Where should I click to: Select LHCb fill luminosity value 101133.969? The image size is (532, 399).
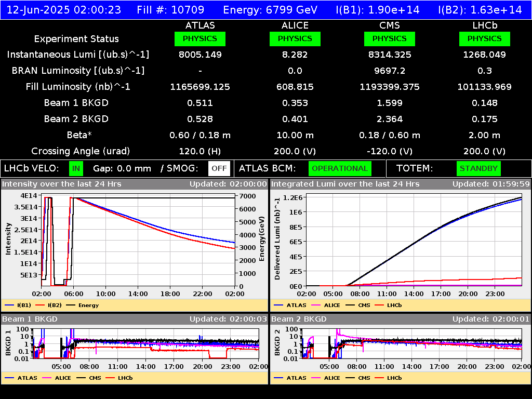tap(485, 87)
